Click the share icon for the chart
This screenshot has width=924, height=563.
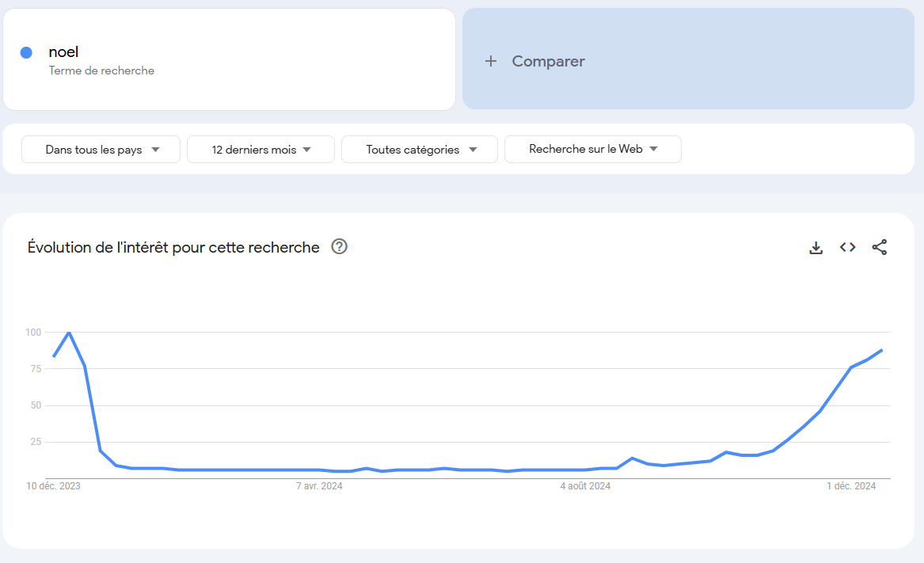879,247
